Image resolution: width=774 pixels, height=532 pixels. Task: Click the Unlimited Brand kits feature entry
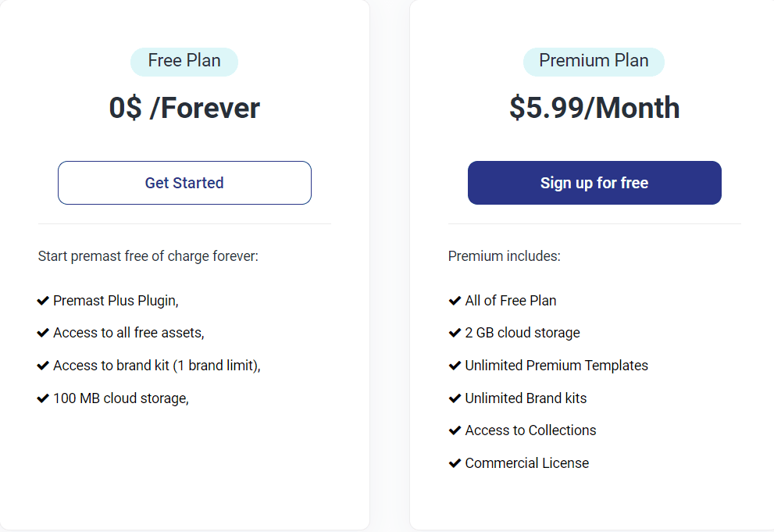(524, 398)
